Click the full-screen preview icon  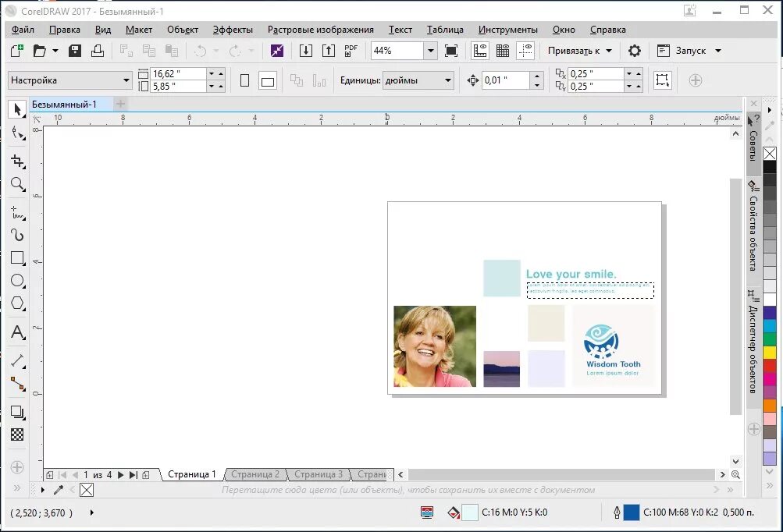pos(451,51)
